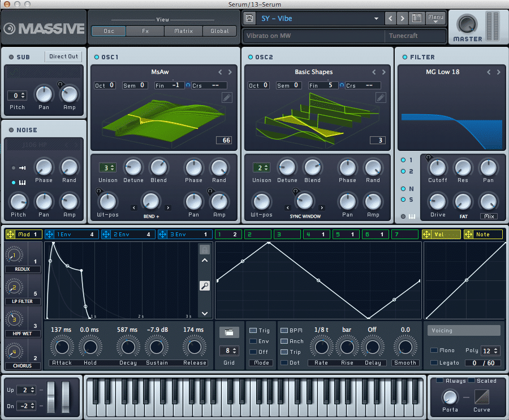Switch to the Global view tab
This screenshot has height=420, width=509.
click(x=219, y=31)
